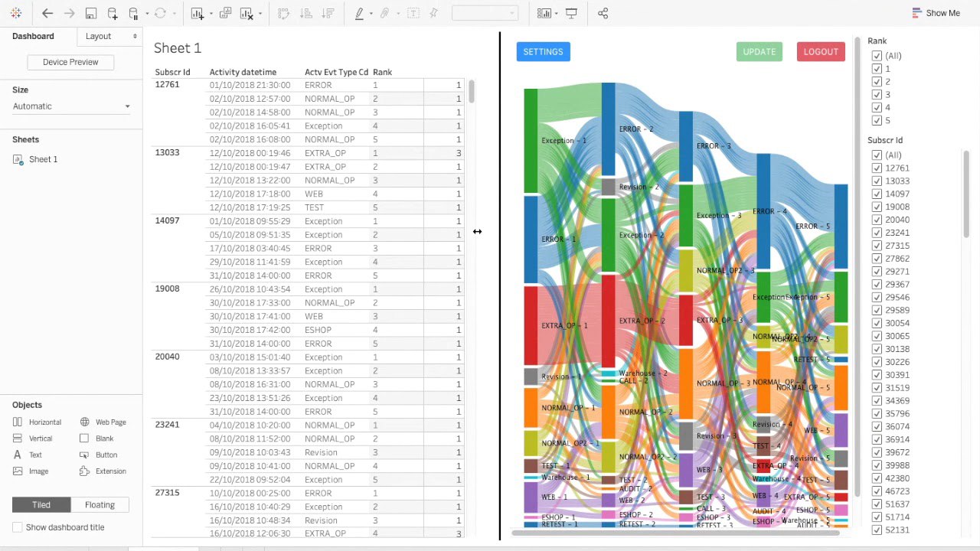Screen dimensions: 980x551
Task: Uncheck Subscr Id 14097 checkbox
Action: (x=877, y=194)
